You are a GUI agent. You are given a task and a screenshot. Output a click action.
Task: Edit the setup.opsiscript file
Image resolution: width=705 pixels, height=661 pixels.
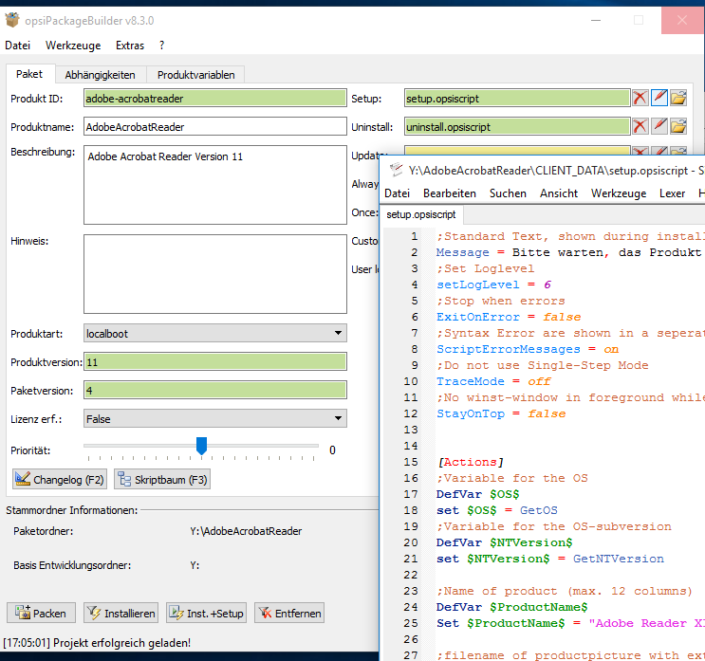659,98
